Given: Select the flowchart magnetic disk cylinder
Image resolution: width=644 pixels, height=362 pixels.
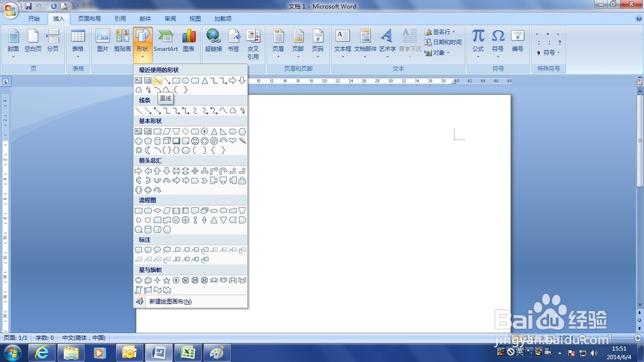Looking at the screenshot, I should (148, 229).
